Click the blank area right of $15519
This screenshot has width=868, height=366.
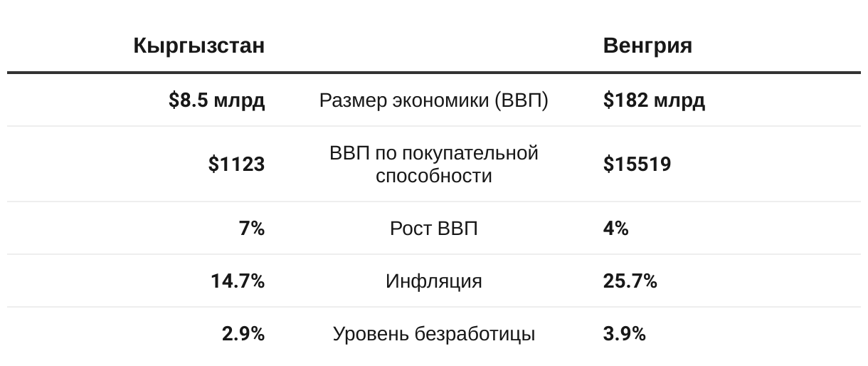point(766,164)
